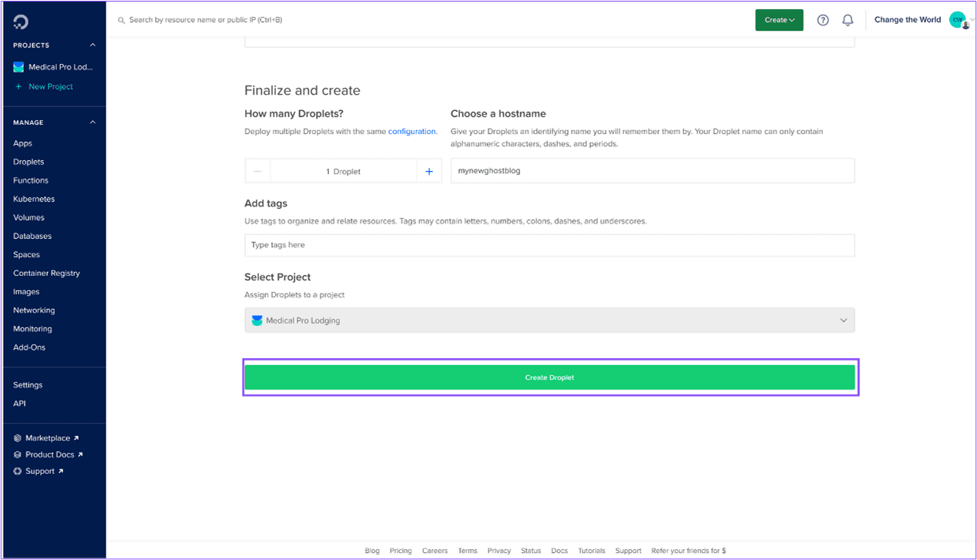The height and width of the screenshot is (560, 977).
Task: Open the Support link in sidebar
Action: click(39, 471)
